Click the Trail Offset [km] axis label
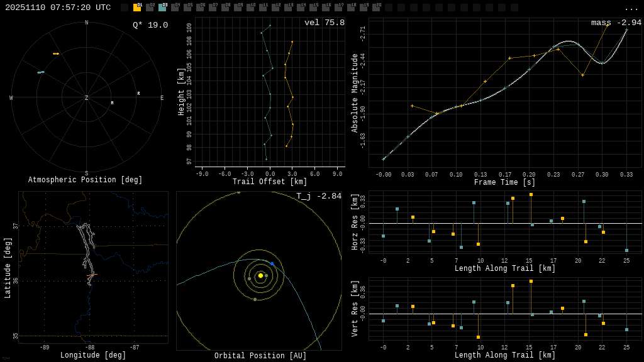The height and width of the screenshot is (362, 644). [x=269, y=182]
